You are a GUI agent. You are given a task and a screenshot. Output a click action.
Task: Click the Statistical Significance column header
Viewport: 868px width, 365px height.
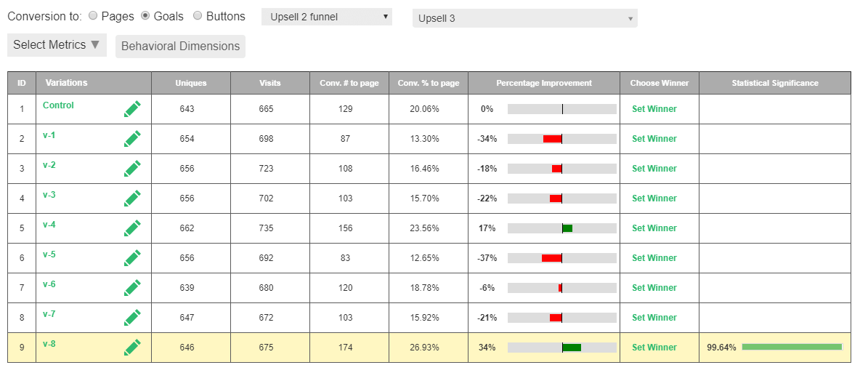click(774, 83)
